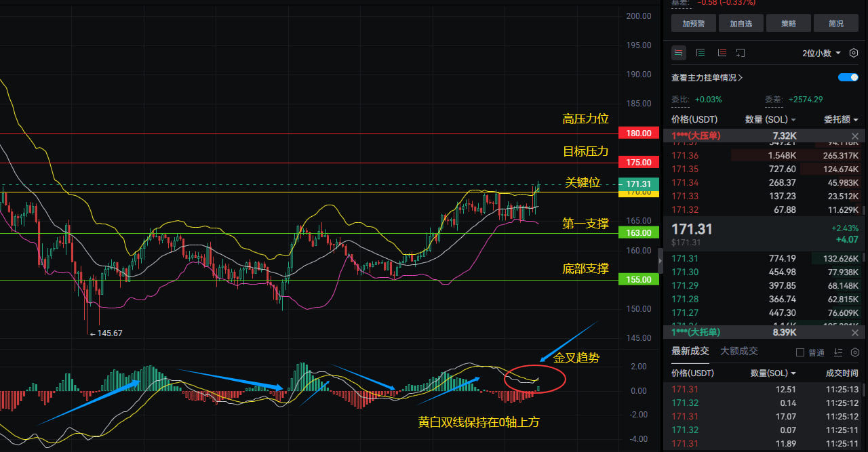Select combined buy/sell order book view icon
The width and height of the screenshot is (868, 452).
[x=679, y=53]
